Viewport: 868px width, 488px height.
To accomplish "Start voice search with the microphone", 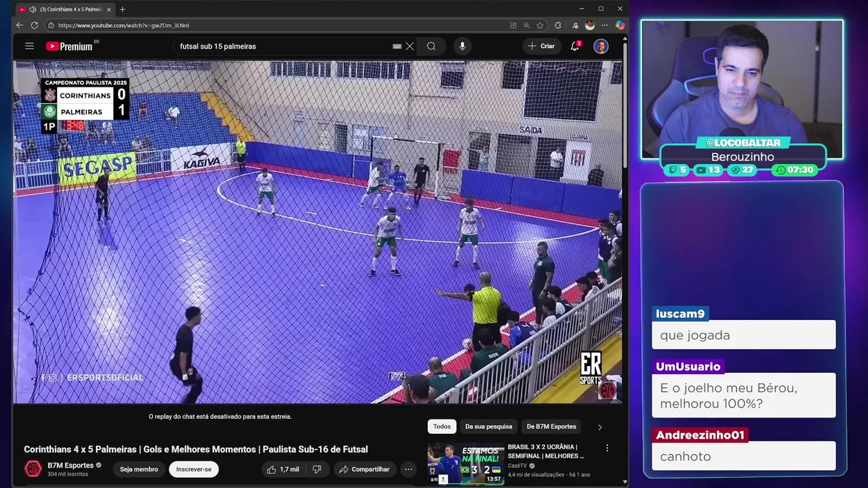I will pos(462,46).
